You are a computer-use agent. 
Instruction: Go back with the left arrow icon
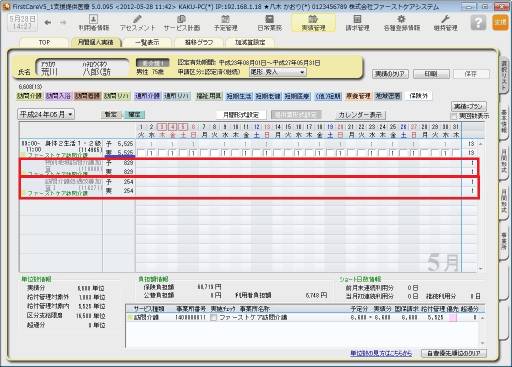click(48, 23)
